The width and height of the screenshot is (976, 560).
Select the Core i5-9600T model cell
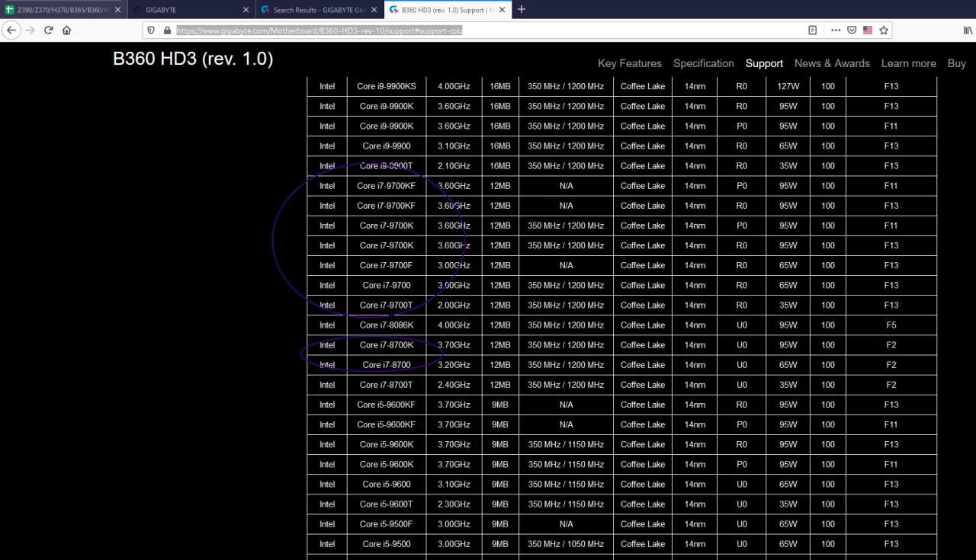387,504
